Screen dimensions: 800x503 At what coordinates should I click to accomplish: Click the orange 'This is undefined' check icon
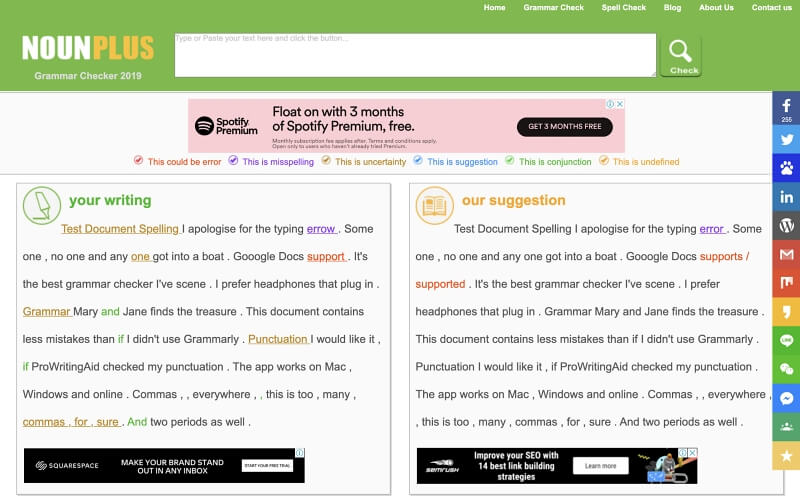tap(604, 160)
